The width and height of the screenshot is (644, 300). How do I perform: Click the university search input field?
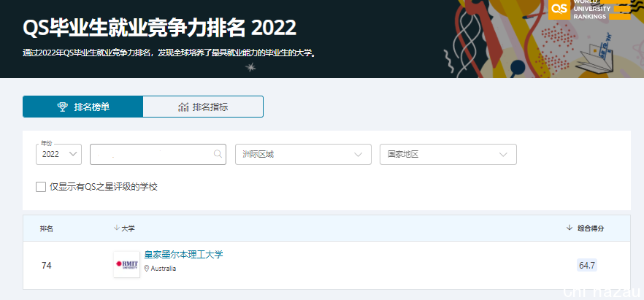pos(158,154)
